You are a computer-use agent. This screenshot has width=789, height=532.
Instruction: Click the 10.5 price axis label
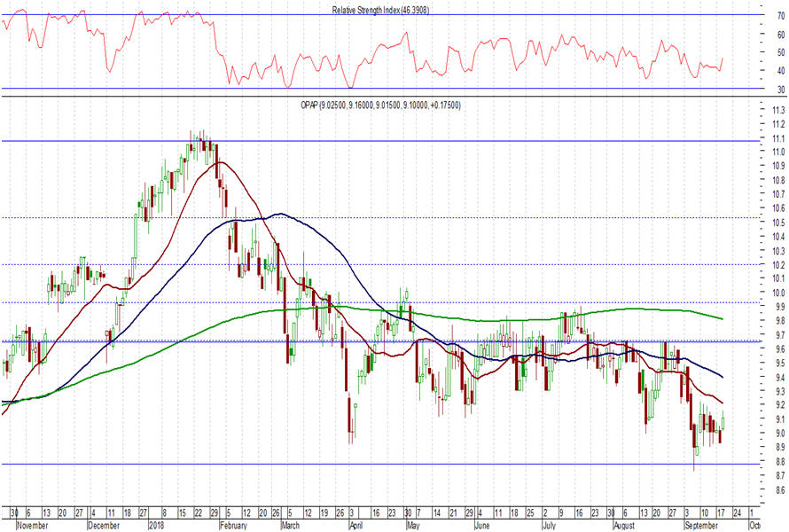point(778,223)
